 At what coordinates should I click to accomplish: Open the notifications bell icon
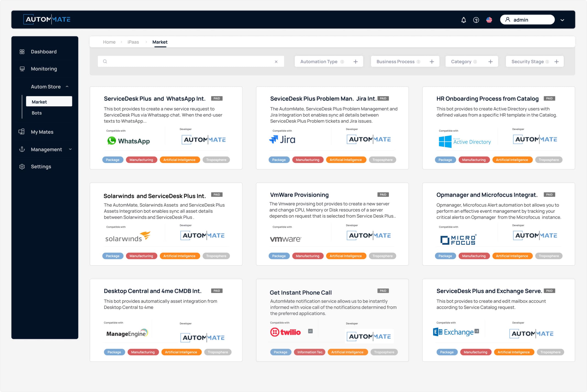click(x=463, y=20)
